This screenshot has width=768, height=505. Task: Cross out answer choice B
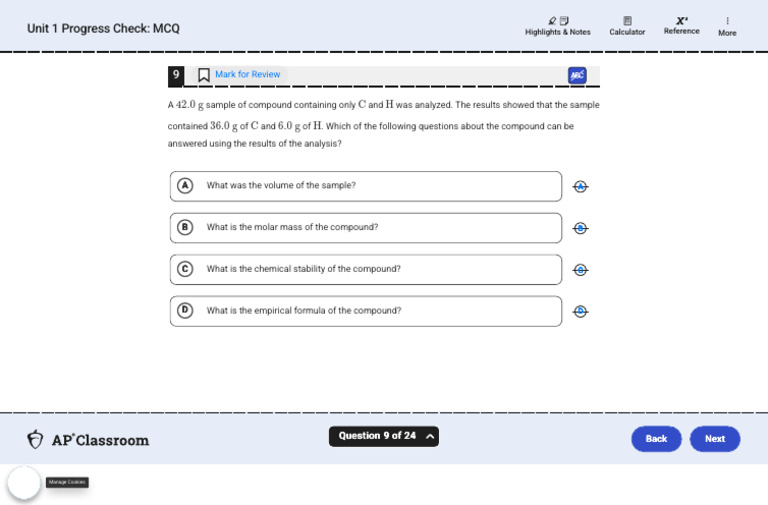pos(580,228)
